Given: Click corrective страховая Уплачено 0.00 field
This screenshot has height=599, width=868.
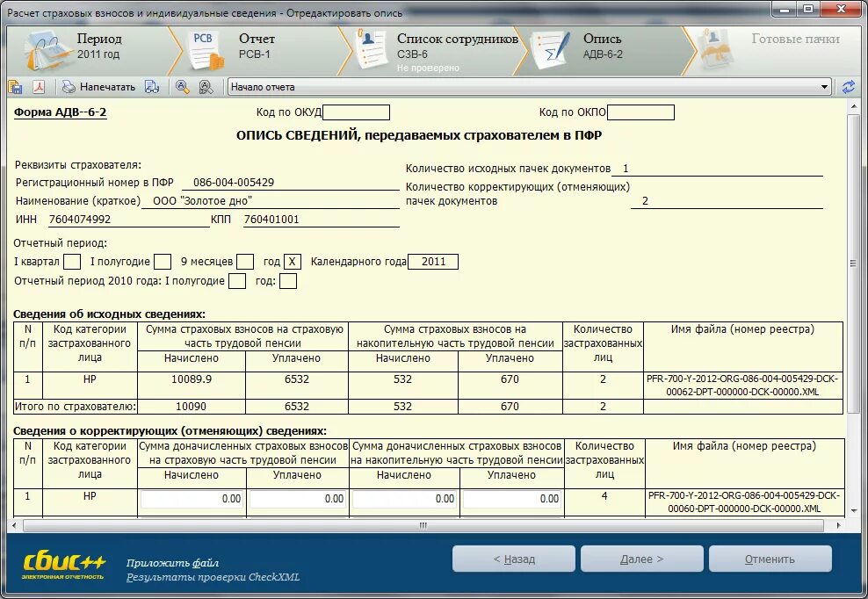Looking at the screenshot, I should pyautogui.click(x=298, y=499).
